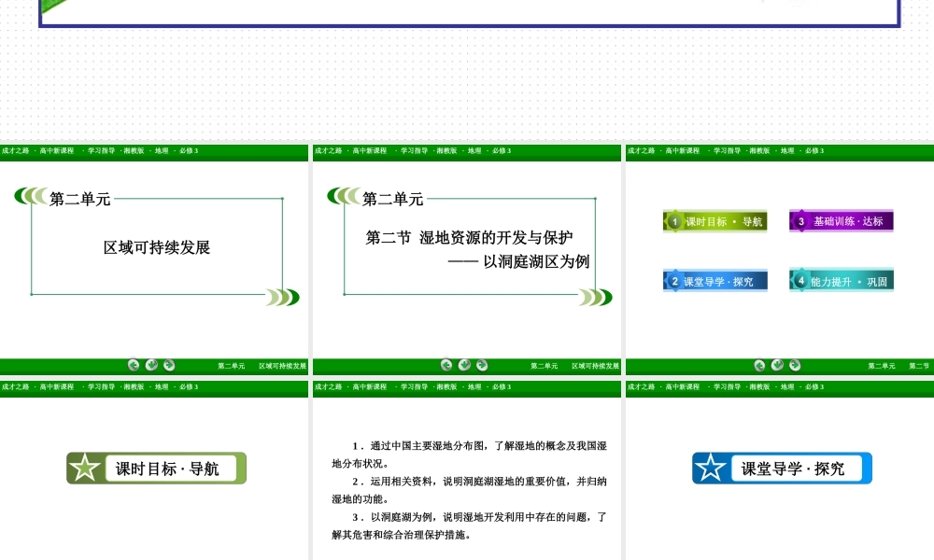Click the back arrow on the four-button menu slide
This screenshot has width=934, height=560.
[759, 365]
